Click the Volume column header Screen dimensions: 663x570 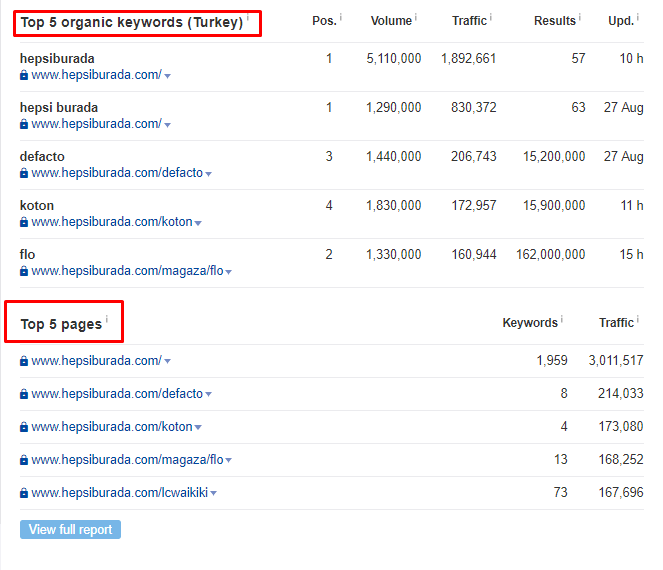391,21
